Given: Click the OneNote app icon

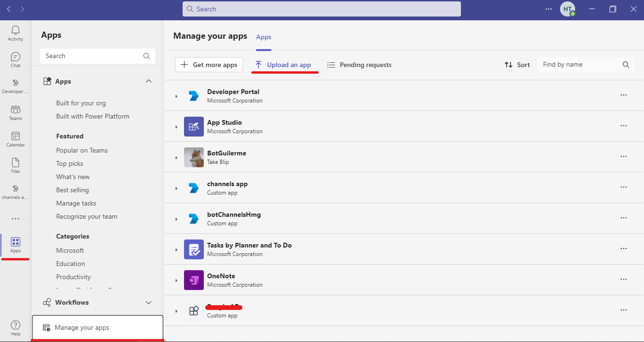Looking at the screenshot, I should 194,280.
